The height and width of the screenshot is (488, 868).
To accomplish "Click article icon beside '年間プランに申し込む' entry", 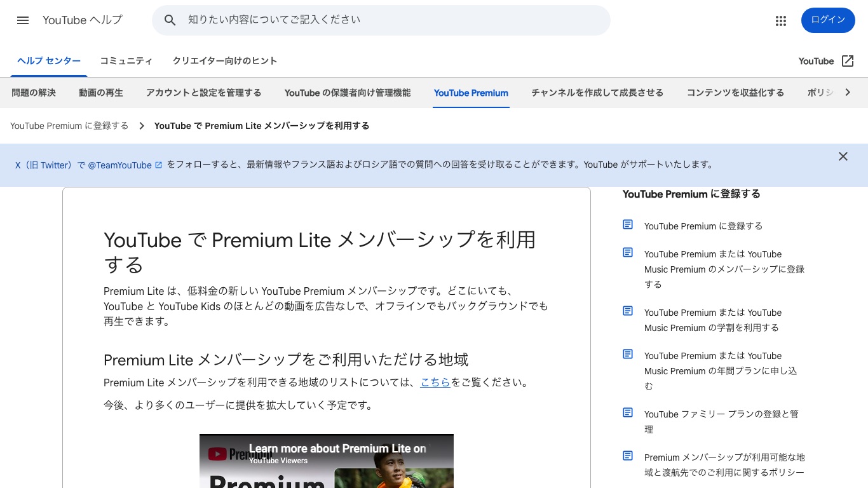I will [x=628, y=354].
